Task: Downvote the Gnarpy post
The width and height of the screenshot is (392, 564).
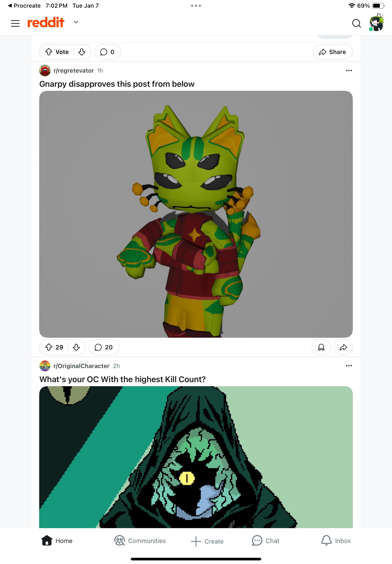Action: [x=76, y=347]
